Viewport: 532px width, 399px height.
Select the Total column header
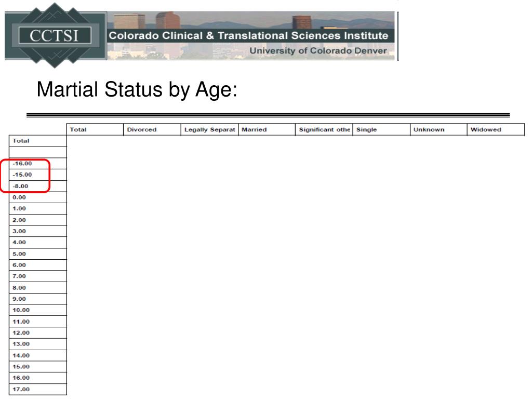95,129
